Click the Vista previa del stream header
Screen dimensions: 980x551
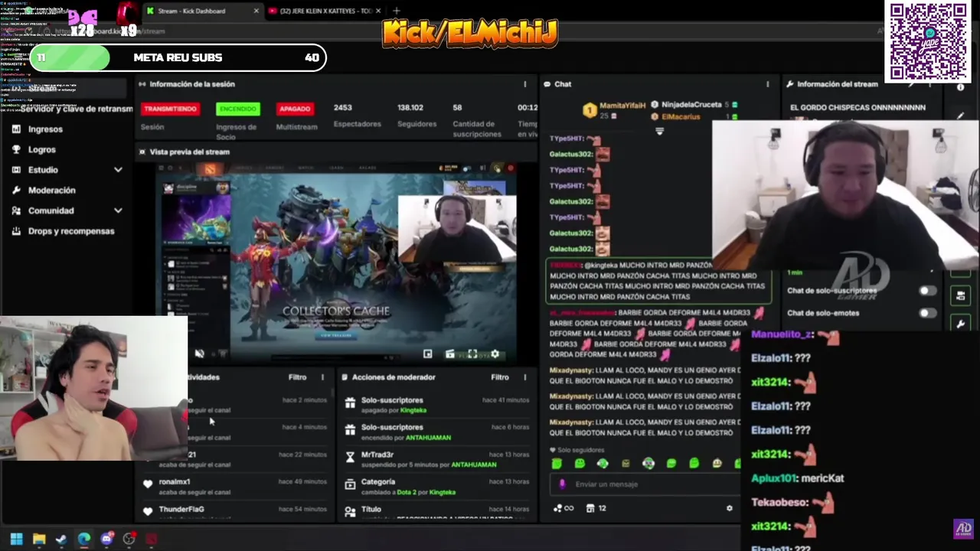189,152
